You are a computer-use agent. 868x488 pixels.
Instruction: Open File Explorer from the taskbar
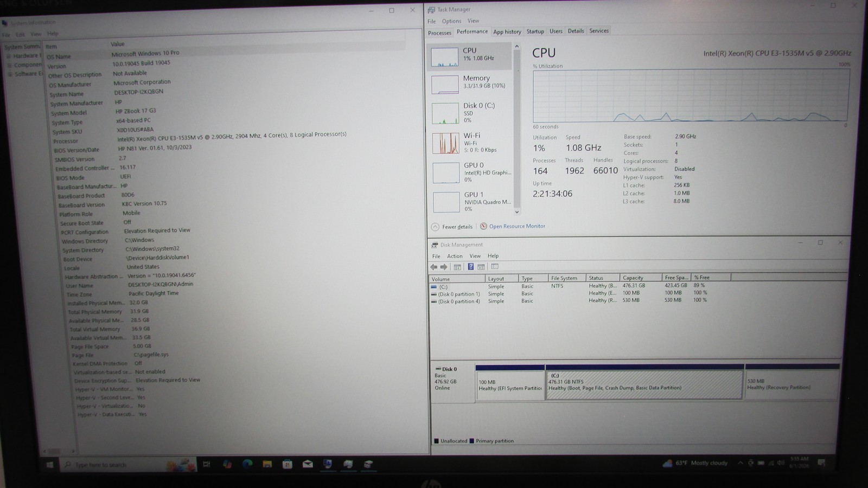point(267,464)
